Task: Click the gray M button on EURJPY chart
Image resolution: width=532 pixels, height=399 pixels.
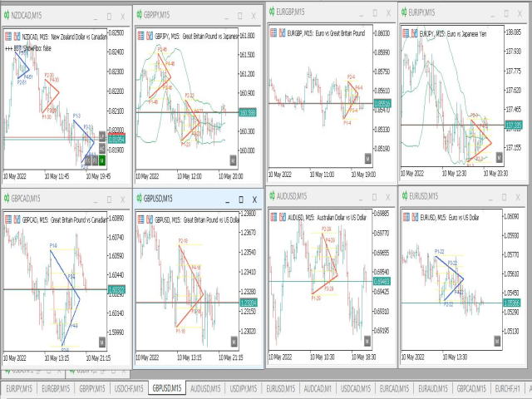Action: 499,157
